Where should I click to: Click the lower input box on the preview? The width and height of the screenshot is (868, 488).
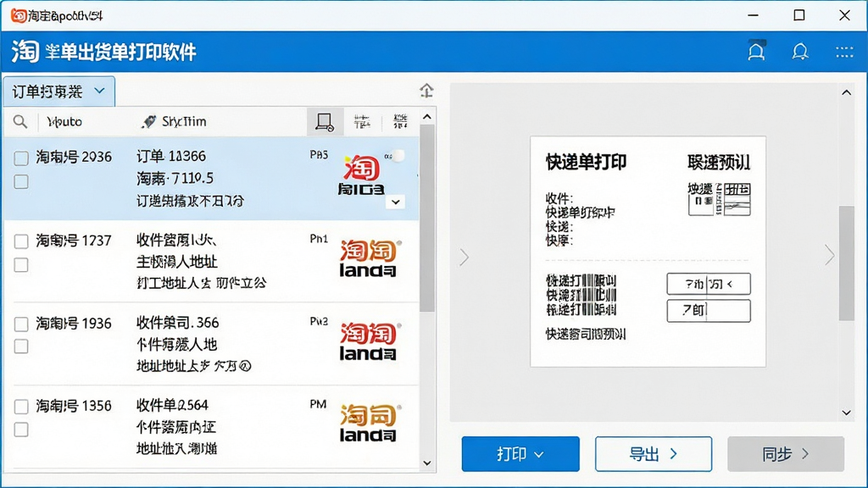(x=709, y=310)
